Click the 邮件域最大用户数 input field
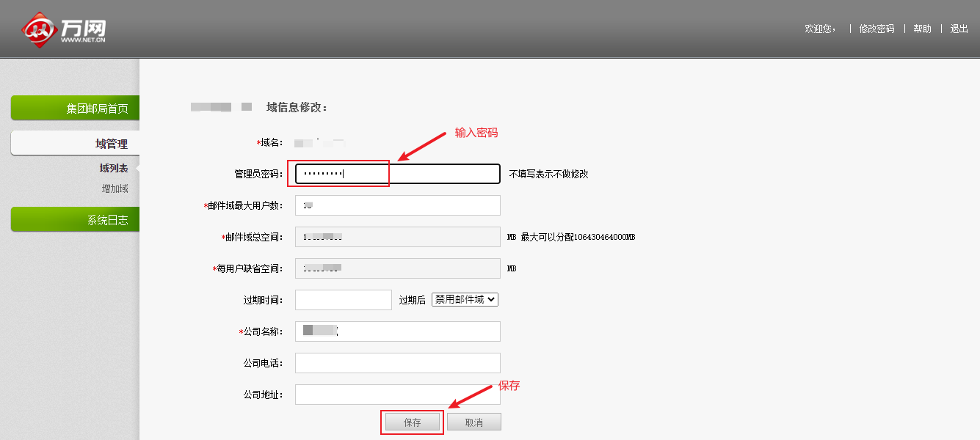This screenshot has width=980, height=440. tap(397, 205)
